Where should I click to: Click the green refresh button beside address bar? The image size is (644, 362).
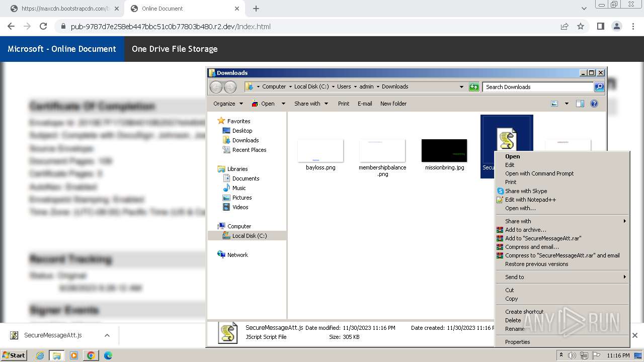474,87
